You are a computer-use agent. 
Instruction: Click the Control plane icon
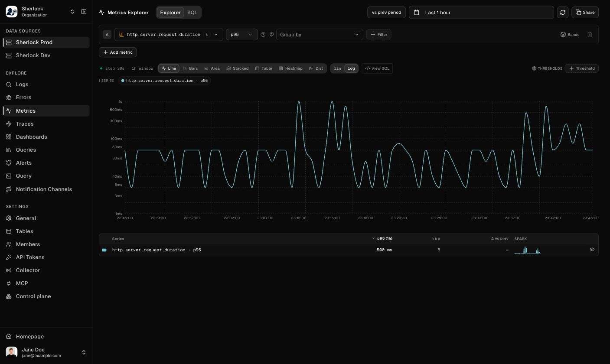point(9,296)
